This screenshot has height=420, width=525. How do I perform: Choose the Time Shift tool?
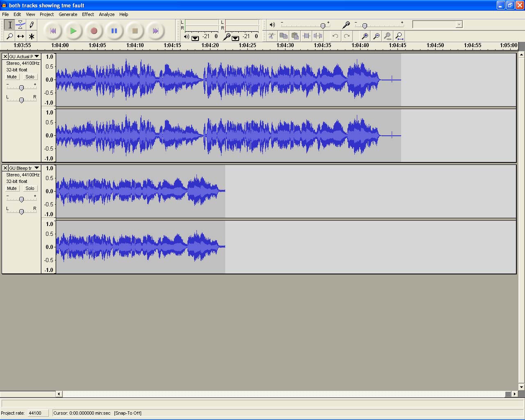[x=21, y=36]
